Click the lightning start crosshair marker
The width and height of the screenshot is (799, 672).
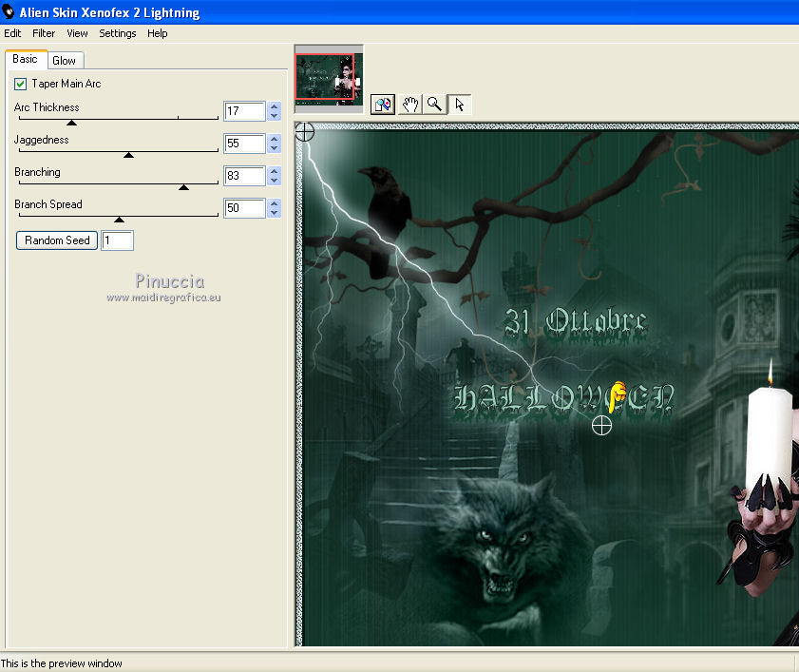click(305, 132)
